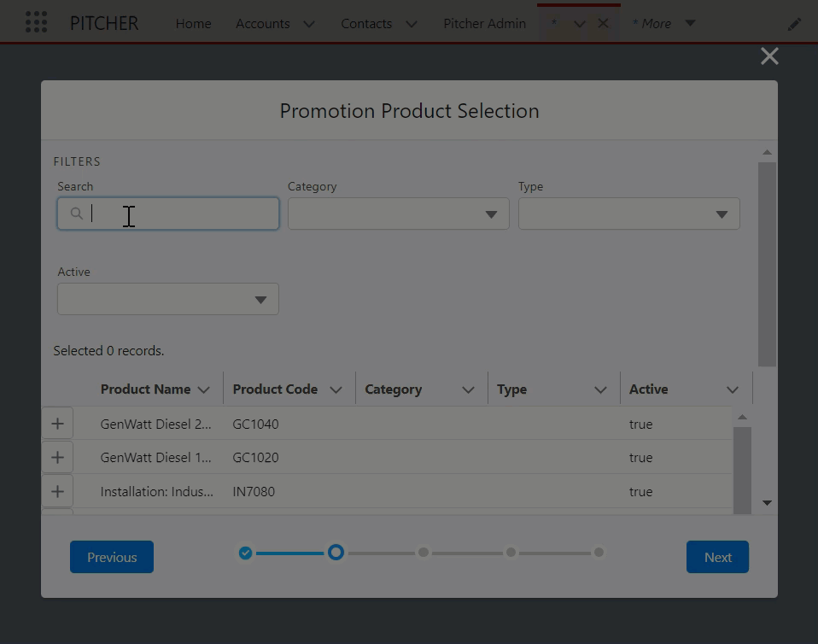Viewport: 818px width, 644px height.
Task: Close the active workspace tab
Action: tap(603, 24)
